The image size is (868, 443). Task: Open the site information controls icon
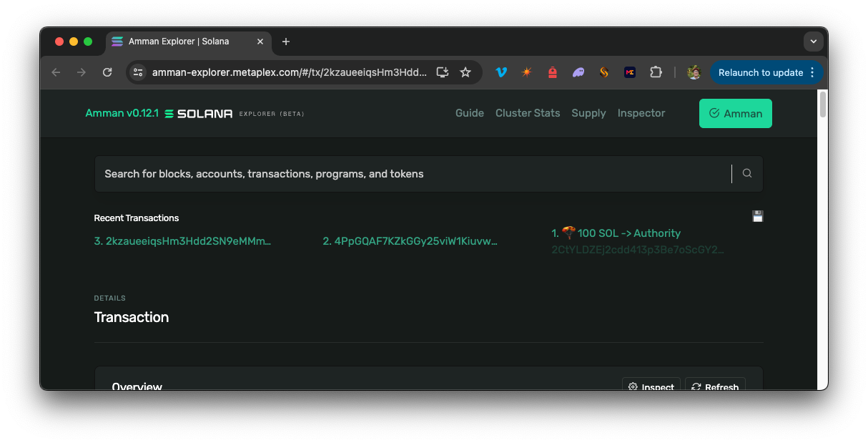(139, 72)
